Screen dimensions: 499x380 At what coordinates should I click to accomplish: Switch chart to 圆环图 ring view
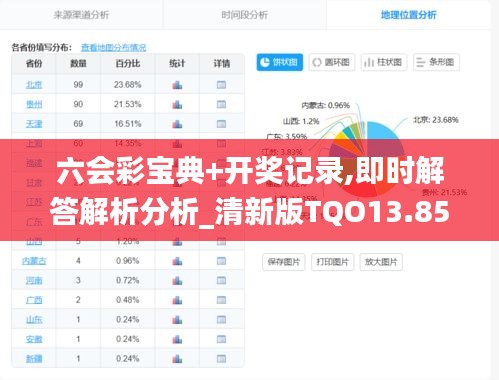pyautogui.click(x=332, y=62)
